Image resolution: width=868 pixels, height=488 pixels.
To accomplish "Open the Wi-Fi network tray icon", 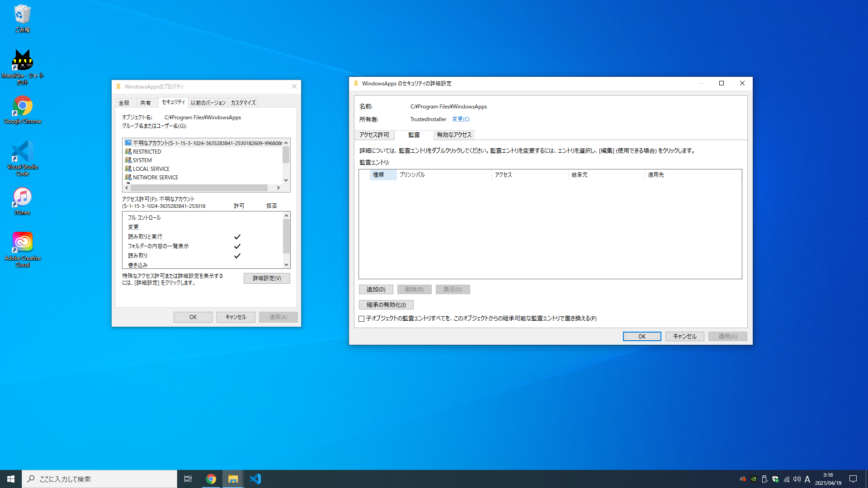I will [x=787, y=479].
